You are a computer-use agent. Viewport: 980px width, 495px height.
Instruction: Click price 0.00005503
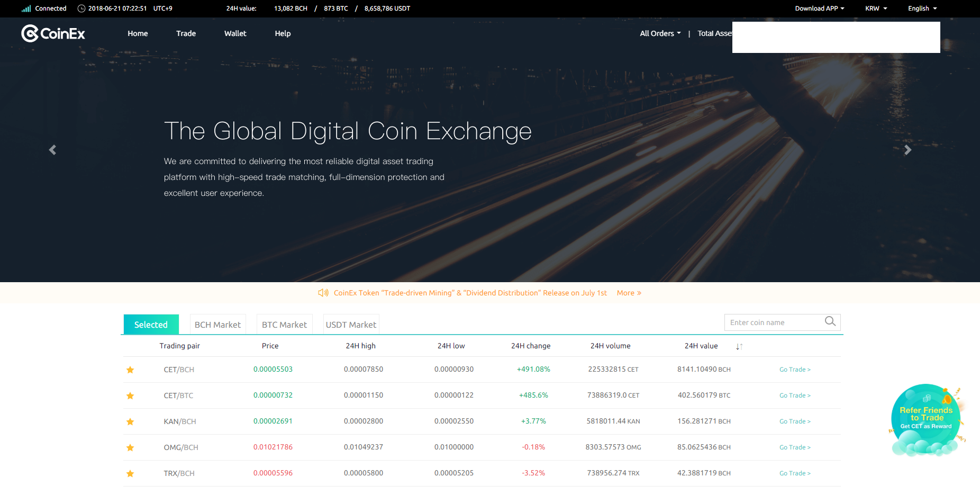(273, 369)
